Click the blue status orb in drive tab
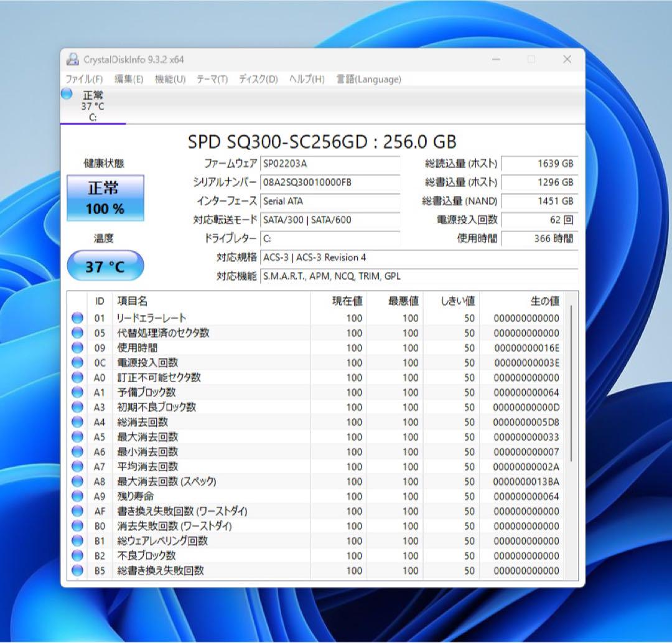672x643 pixels. [x=67, y=93]
